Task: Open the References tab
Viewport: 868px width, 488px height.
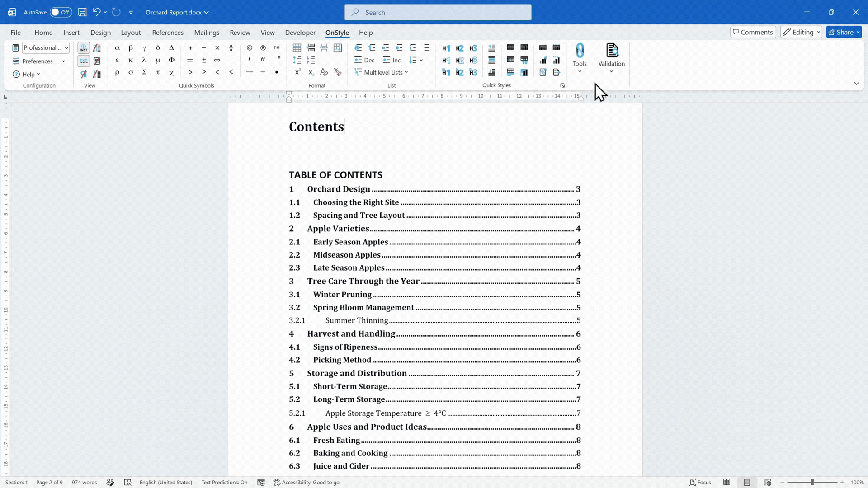Action: pos(168,33)
